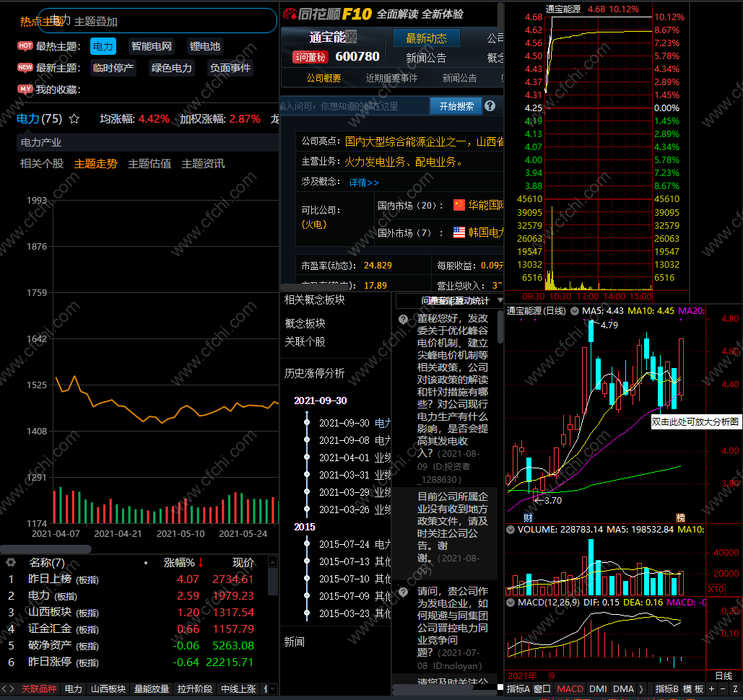743x700 pixels.
Task: Toggle the X10 volume scale
Action: coord(716,589)
